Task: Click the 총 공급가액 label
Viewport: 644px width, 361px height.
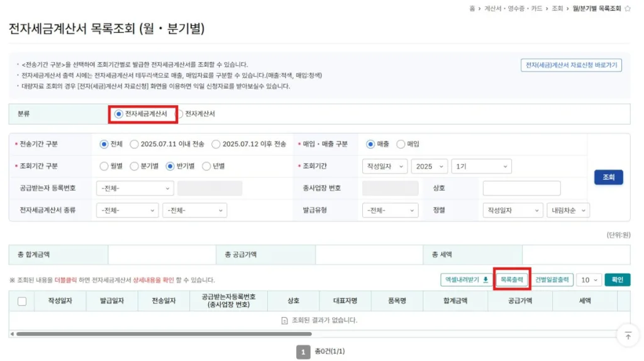Action: [241, 255]
